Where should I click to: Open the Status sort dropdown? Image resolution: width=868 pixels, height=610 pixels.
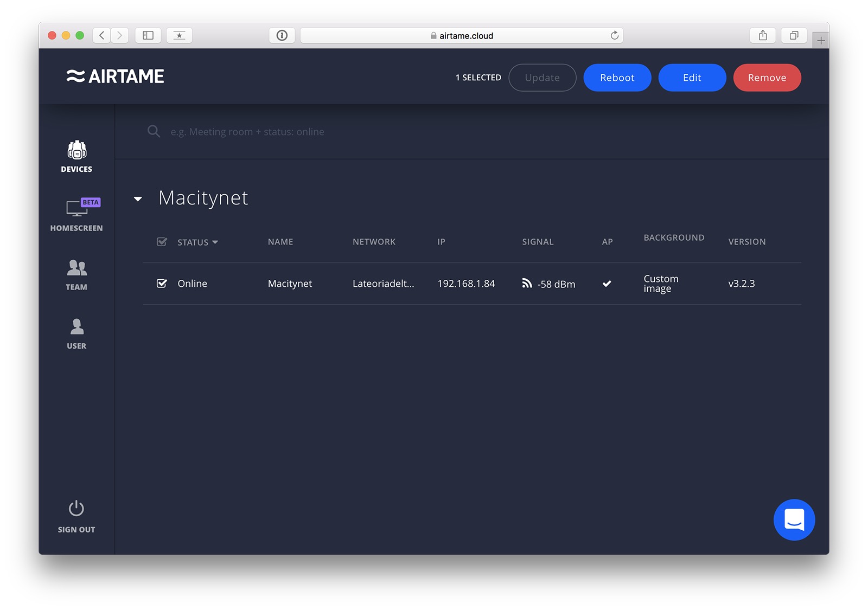click(x=198, y=242)
